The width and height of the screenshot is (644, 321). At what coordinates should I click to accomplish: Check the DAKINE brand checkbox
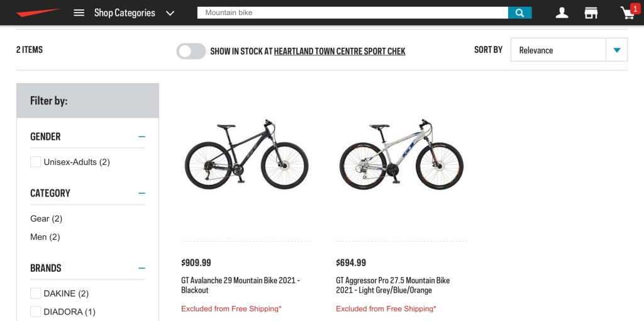tap(36, 293)
